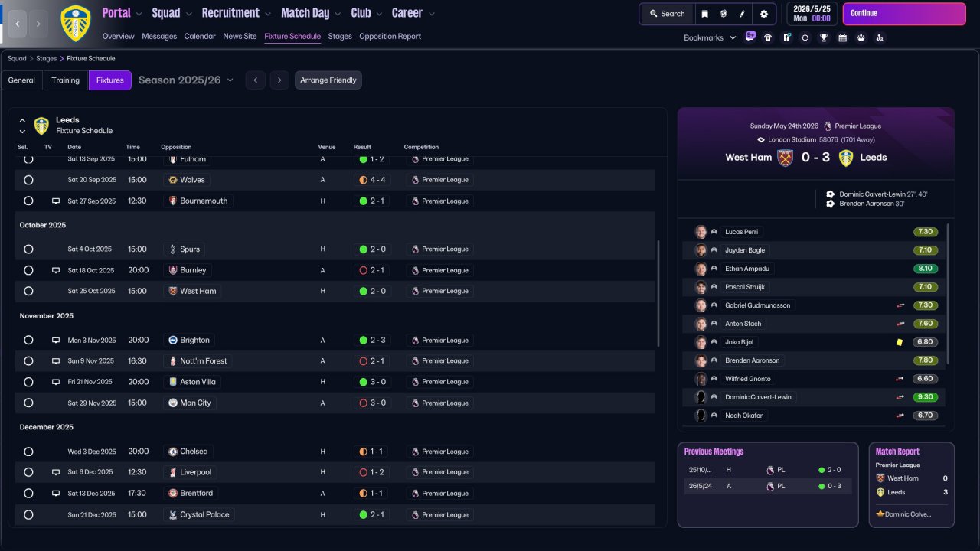The image size is (980, 551).
Task: Switch to the General tab
Action: pyautogui.click(x=21, y=80)
